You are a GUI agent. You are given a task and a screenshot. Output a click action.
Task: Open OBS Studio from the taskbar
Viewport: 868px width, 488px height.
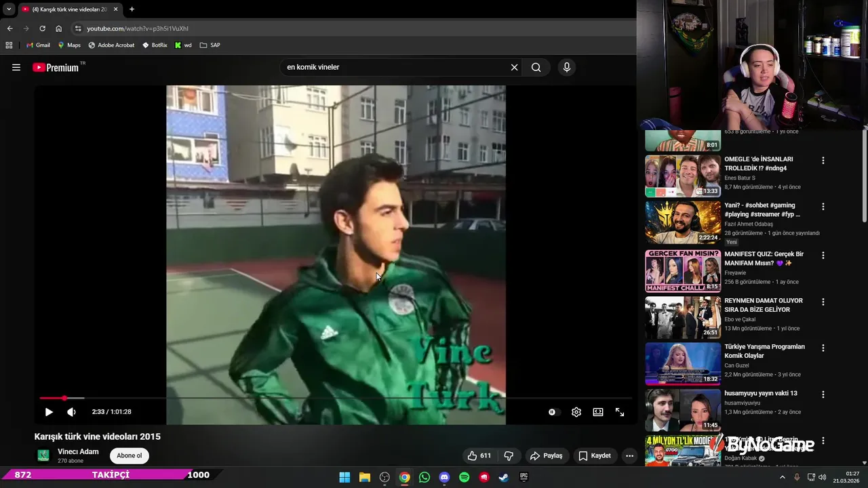(384, 477)
